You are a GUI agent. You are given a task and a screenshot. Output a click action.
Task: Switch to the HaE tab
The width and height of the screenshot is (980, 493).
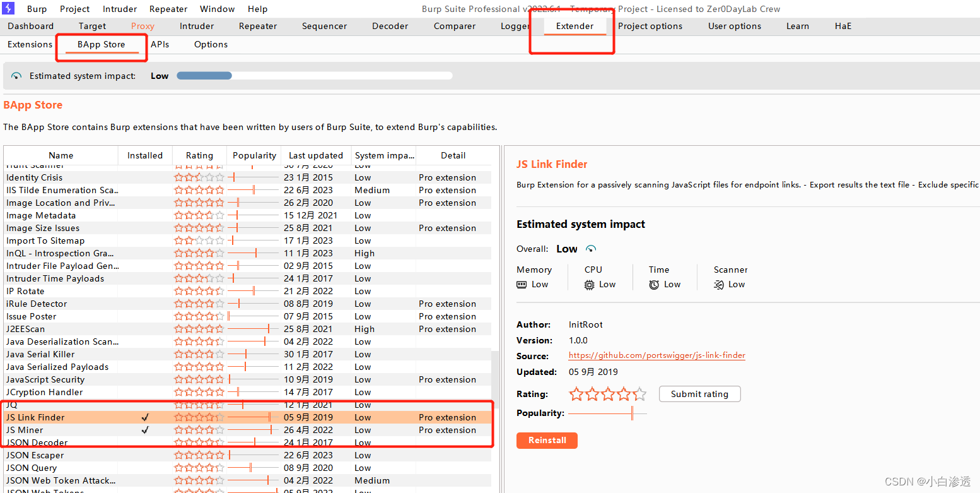pos(843,26)
